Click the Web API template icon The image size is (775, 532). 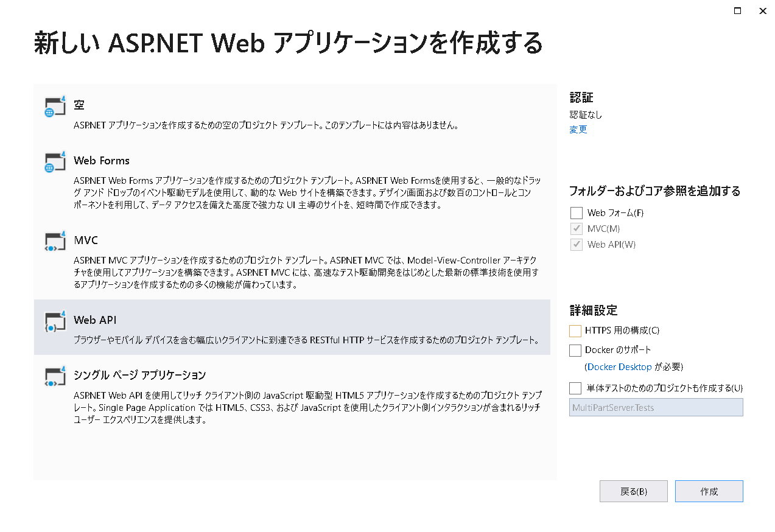click(55, 321)
